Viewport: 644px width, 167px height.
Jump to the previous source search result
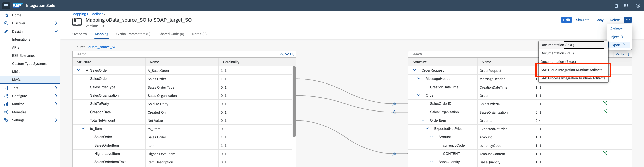(x=282, y=54)
